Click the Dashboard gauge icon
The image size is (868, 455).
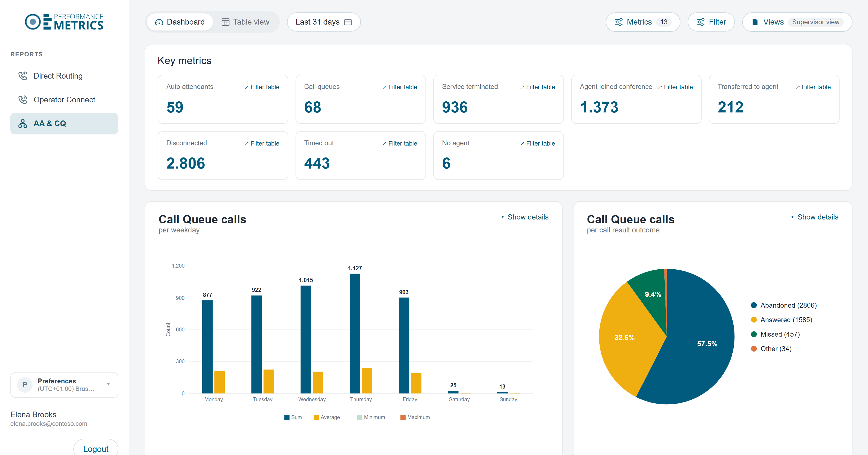coord(159,22)
